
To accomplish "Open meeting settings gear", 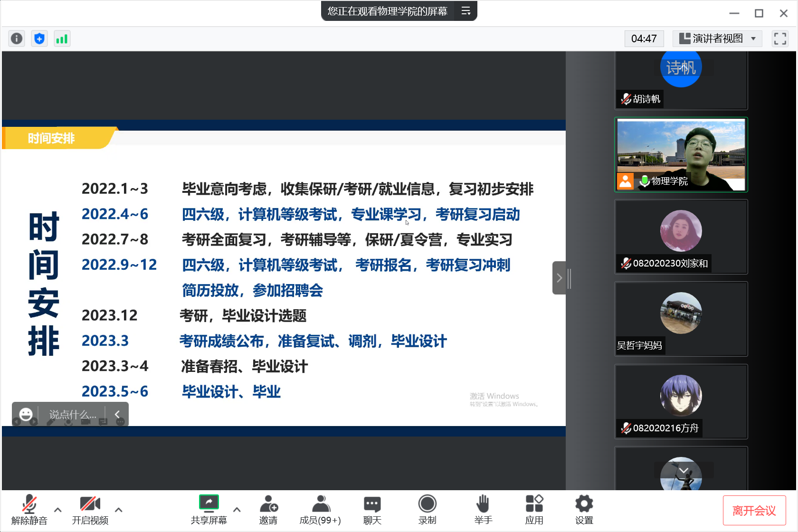I will (584, 510).
